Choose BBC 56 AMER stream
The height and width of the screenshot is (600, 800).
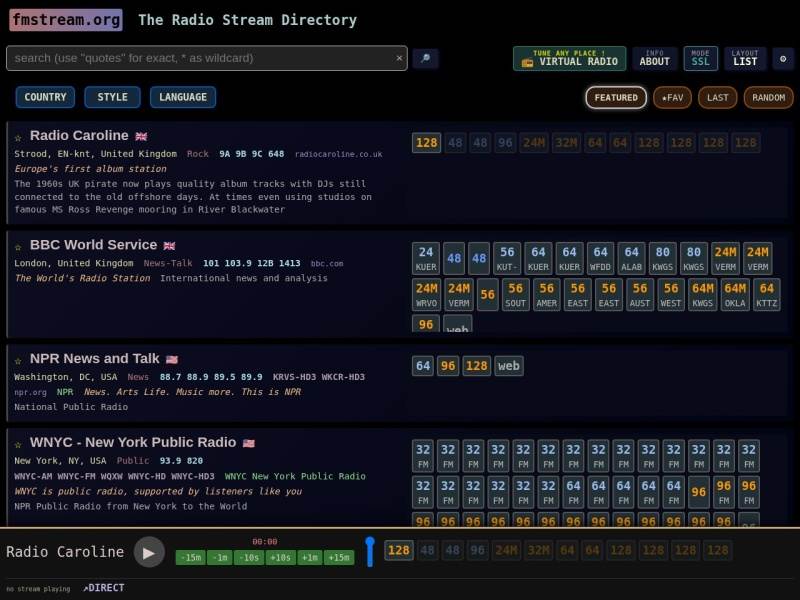[546, 294]
